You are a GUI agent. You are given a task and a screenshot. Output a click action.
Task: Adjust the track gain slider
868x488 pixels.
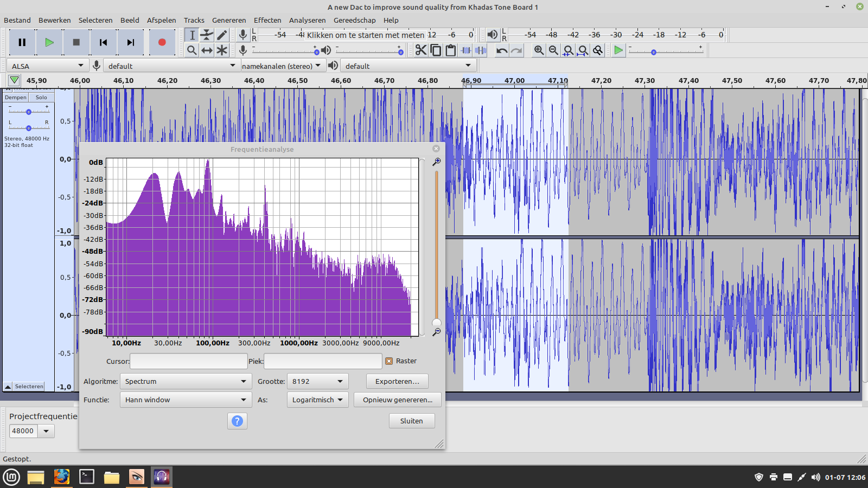tap(29, 111)
